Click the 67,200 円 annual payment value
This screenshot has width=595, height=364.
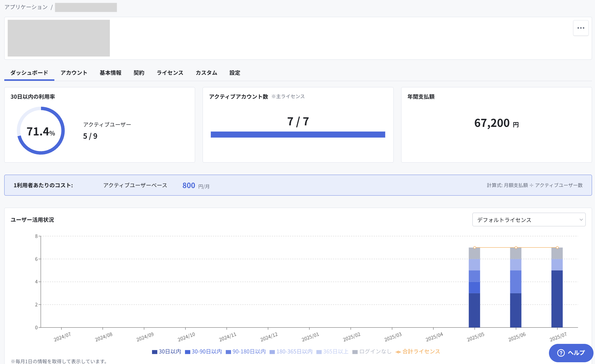click(496, 123)
